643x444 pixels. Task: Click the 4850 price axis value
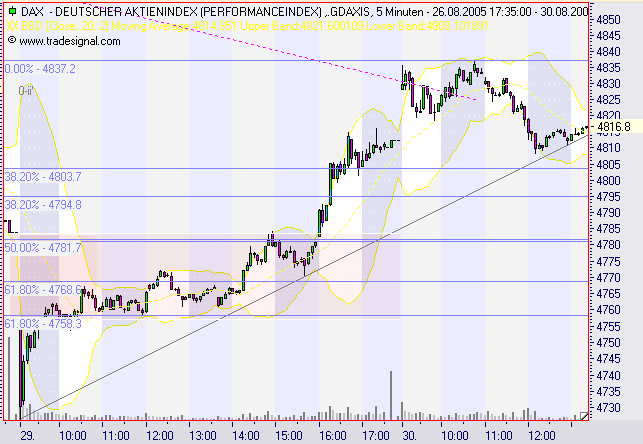[609, 19]
